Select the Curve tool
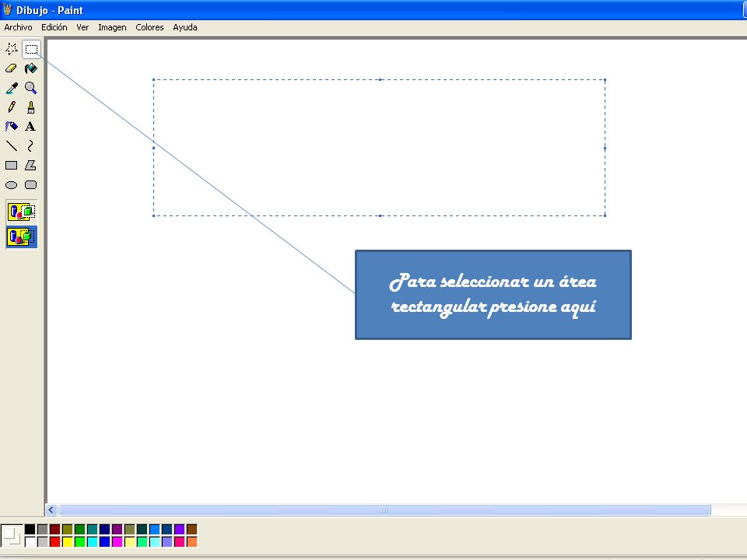Viewport: 747px width, 560px height. pos(30,145)
